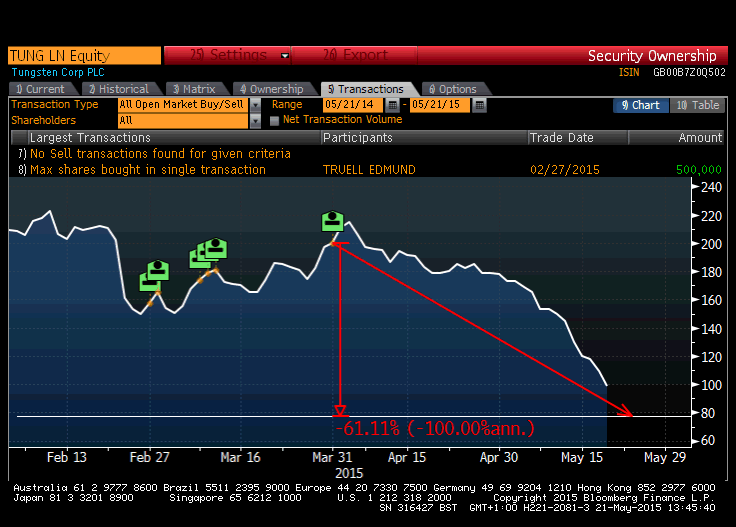
Task: Open the Settings dropdown menu
Action: point(227,55)
